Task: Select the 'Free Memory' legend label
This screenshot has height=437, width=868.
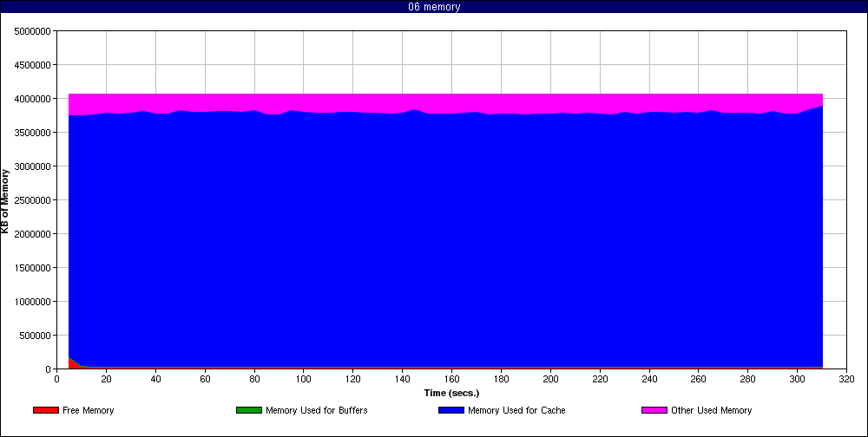Action: (88, 410)
